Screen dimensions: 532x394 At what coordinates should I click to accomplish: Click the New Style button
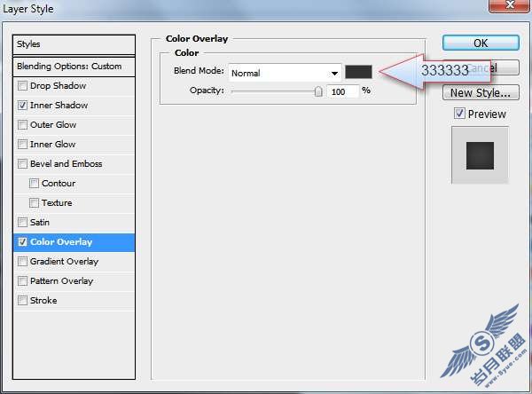[x=481, y=92]
